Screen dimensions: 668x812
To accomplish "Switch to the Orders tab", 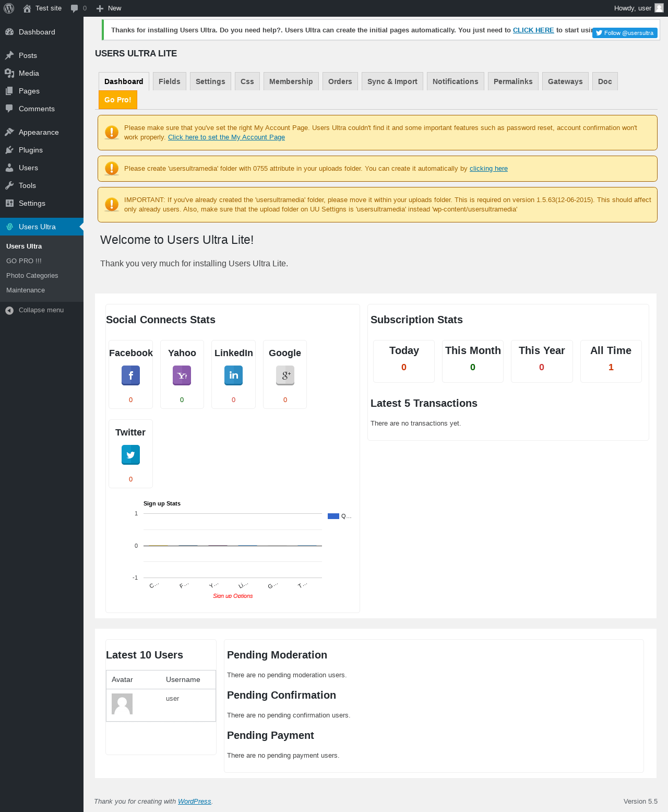I will (x=340, y=81).
